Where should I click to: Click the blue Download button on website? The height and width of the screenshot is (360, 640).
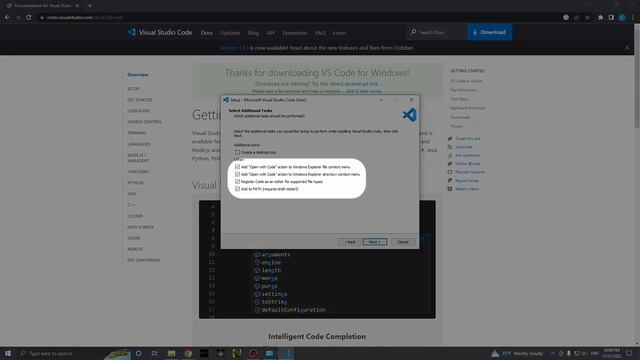[x=489, y=32]
